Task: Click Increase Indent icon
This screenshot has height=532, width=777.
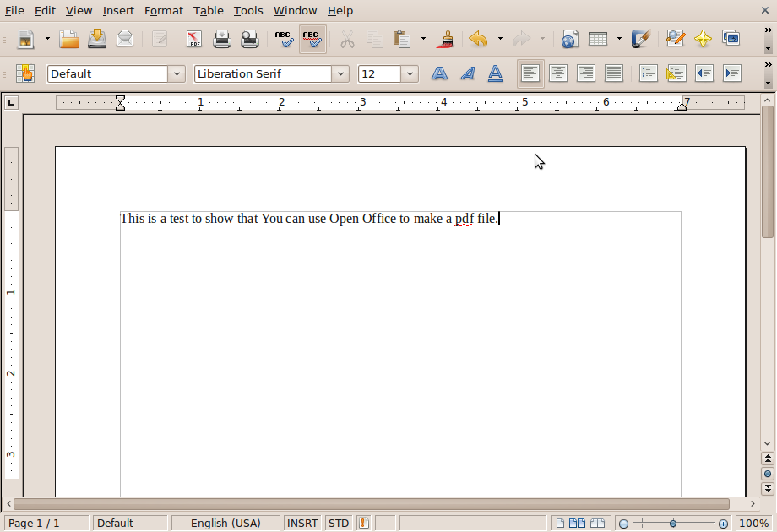Action: point(732,73)
